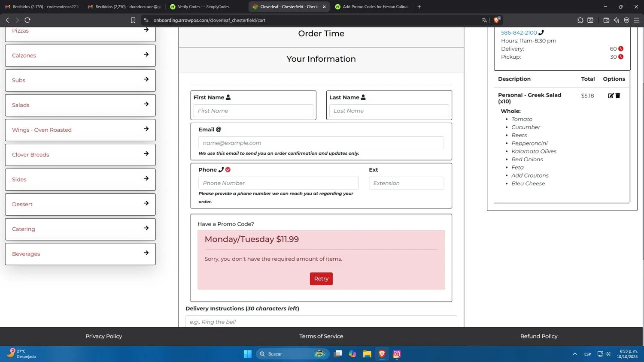Open the Windows Start menu

[248, 354]
